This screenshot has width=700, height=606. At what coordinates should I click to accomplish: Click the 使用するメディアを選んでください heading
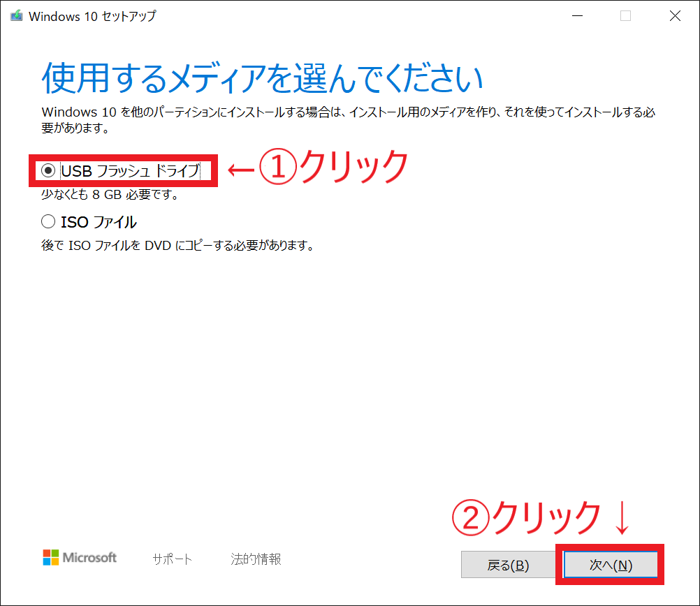click(x=263, y=78)
